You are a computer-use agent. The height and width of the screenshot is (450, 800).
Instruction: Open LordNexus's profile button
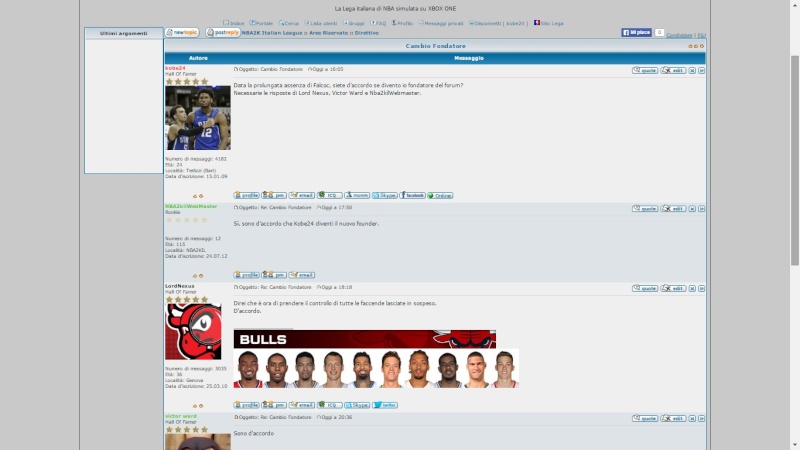[246, 405]
